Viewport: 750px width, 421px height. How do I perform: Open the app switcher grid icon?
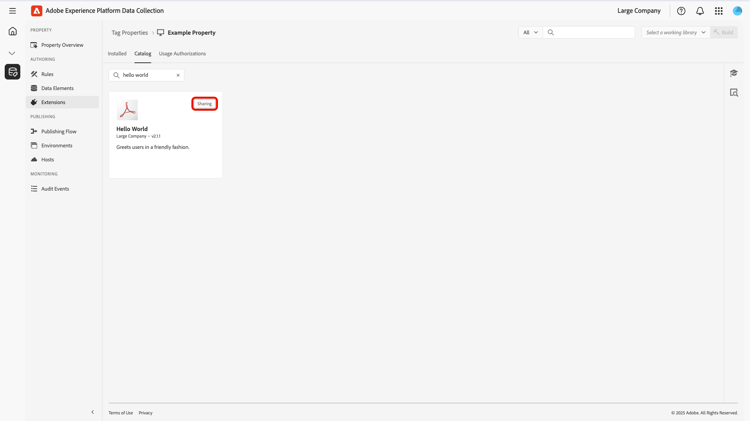pos(718,11)
